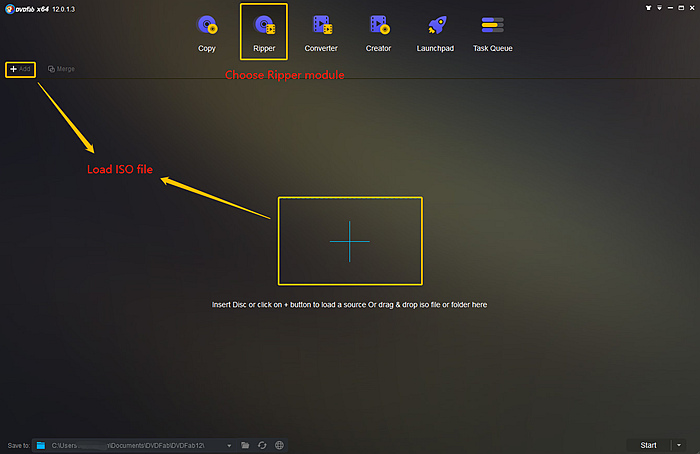Open the Creator module
The height and width of the screenshot is (454, 700).
[378, 33]
